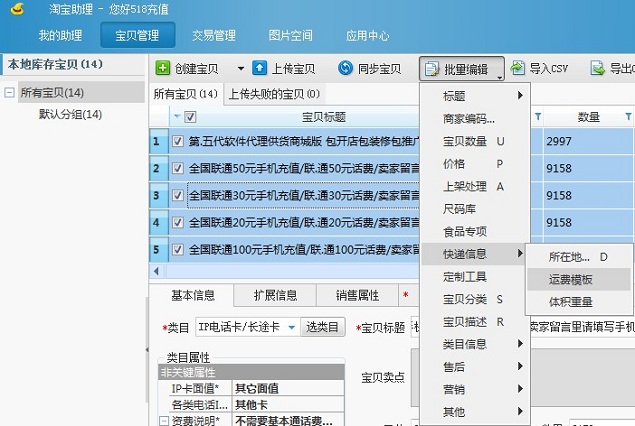Click the 选类目 button
635x426 pixels.
click(322, 327)
